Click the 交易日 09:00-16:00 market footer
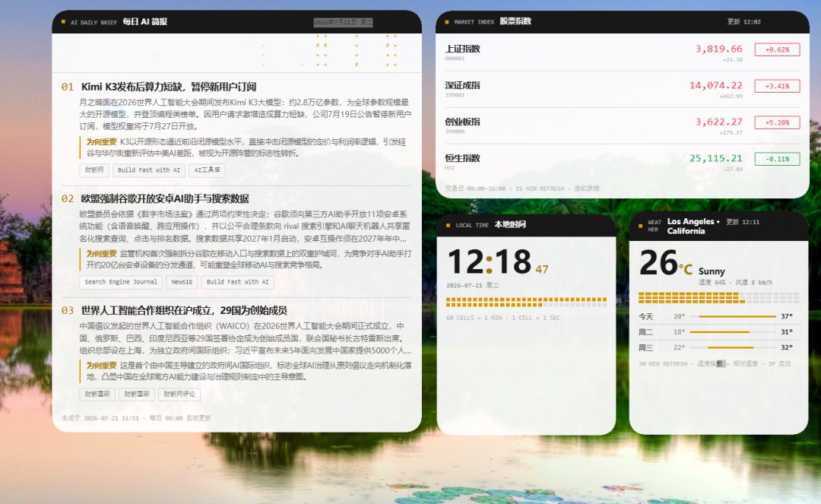Image resolution: width=821 pixels, height=504 pixels. tap(522, 189)
